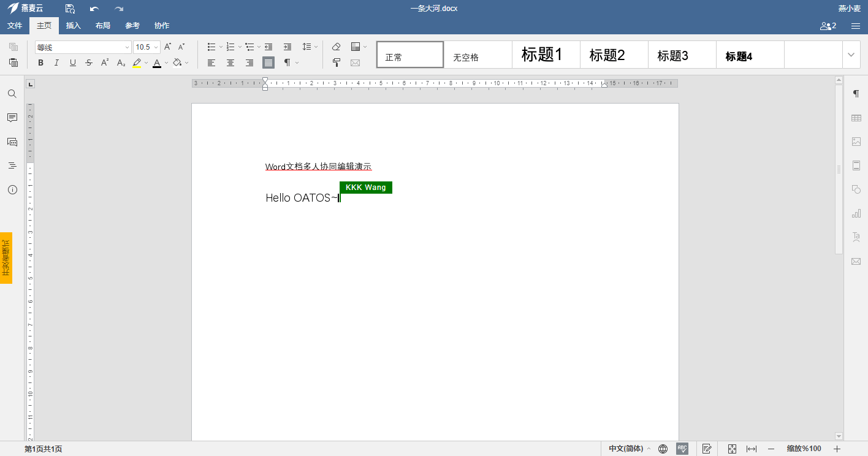Open table settings in right sidebar

click(x=856, y=118)
